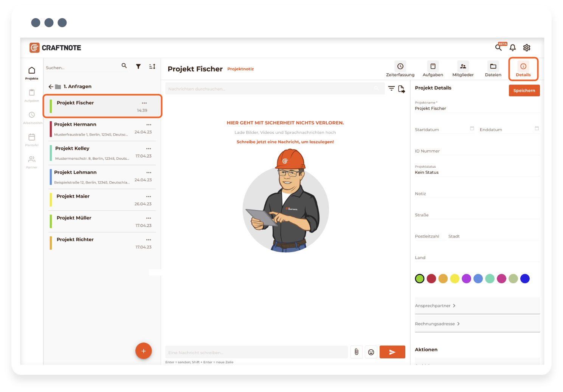Open Plantafel calendar in sidebar

32,140
